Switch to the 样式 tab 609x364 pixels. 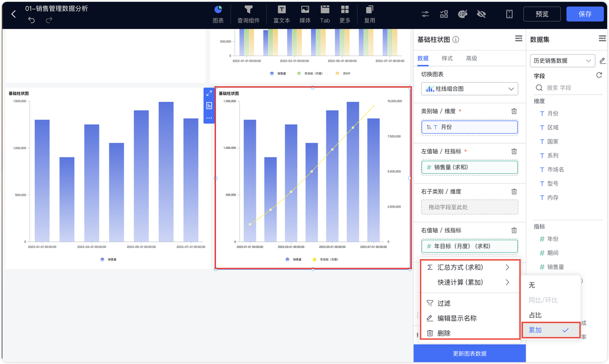tap(447, 58)
